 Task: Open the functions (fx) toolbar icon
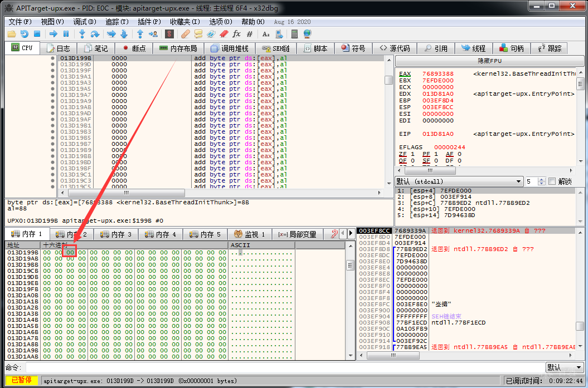236,34
